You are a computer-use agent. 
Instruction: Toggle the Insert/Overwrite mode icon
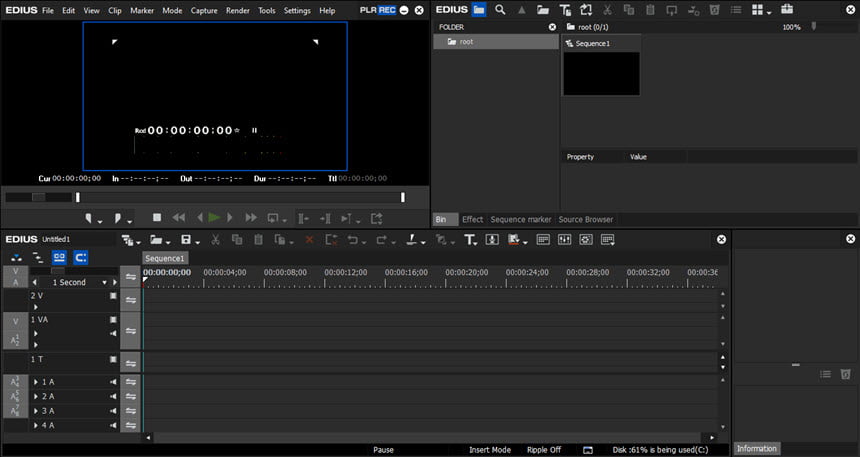(17, 257)
